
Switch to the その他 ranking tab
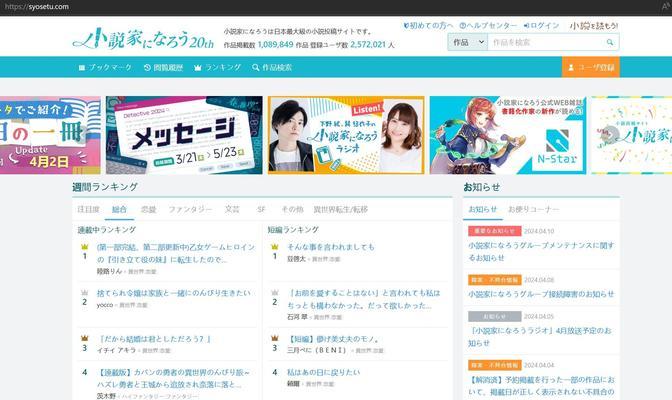pos(292,209)
